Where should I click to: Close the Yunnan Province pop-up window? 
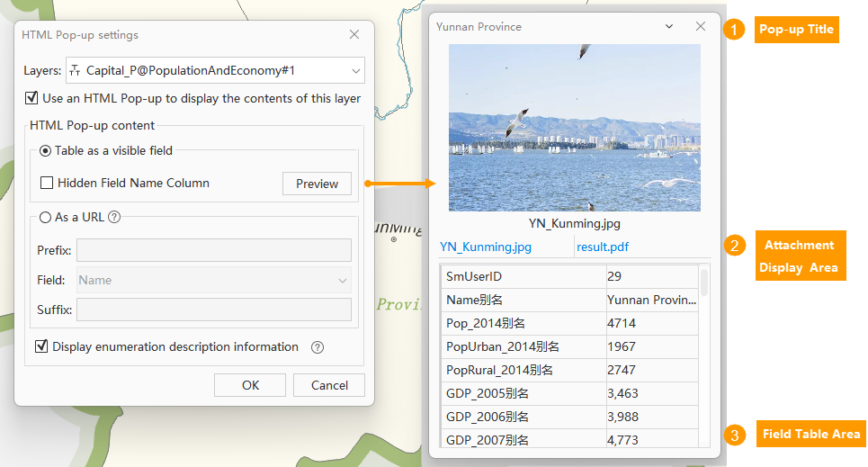point(701,26)
